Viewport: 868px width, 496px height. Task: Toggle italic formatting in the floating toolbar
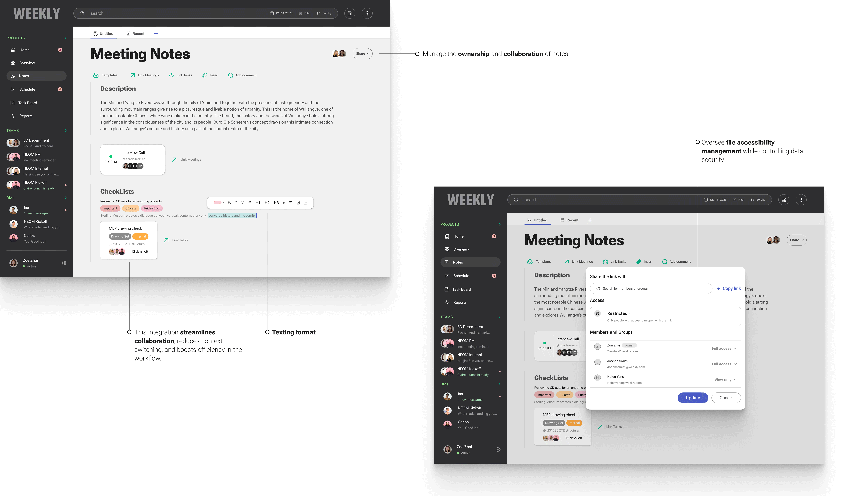click(x=236, y=203)
